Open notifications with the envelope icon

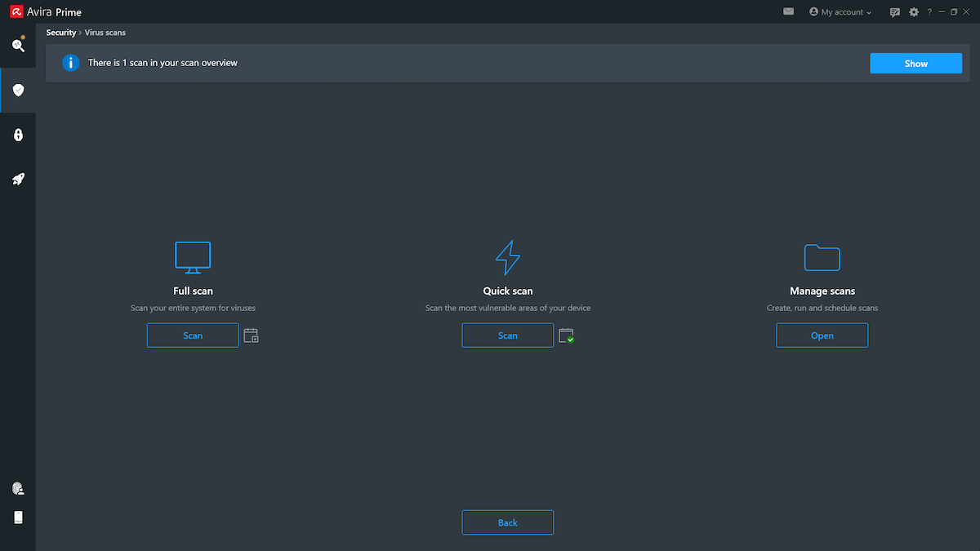788,11
